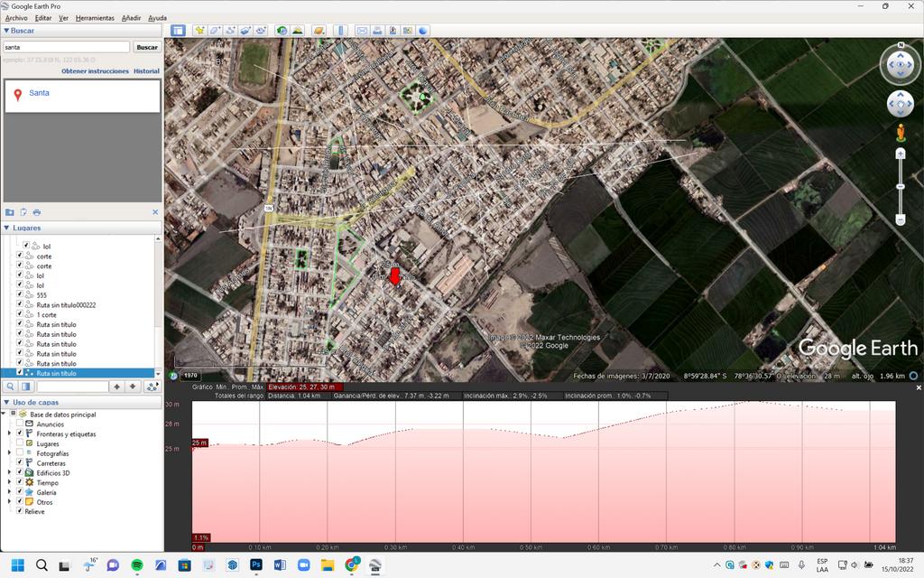This screenshot has width=924, height=578.
Task: Enable the Lugares layer checkbox
Action: click(x=20, y=443)
